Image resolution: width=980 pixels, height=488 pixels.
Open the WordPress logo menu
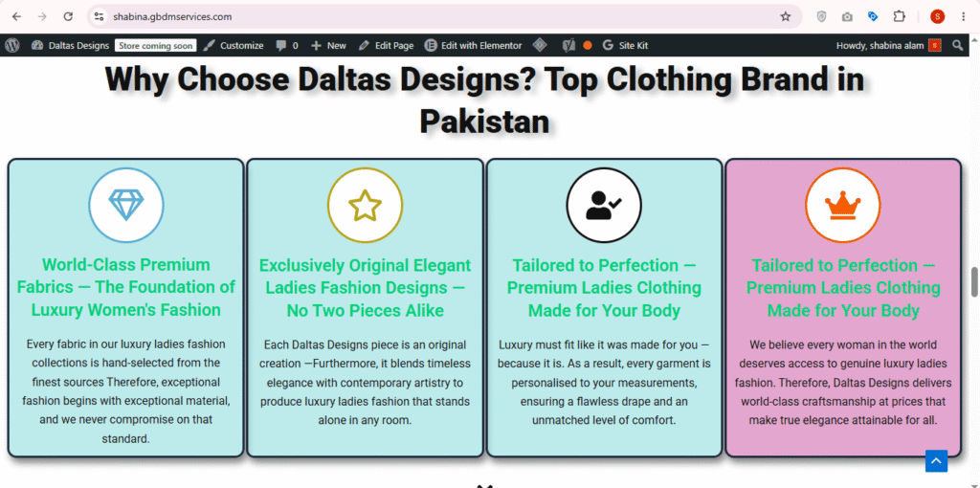click(x=12, y=45)
